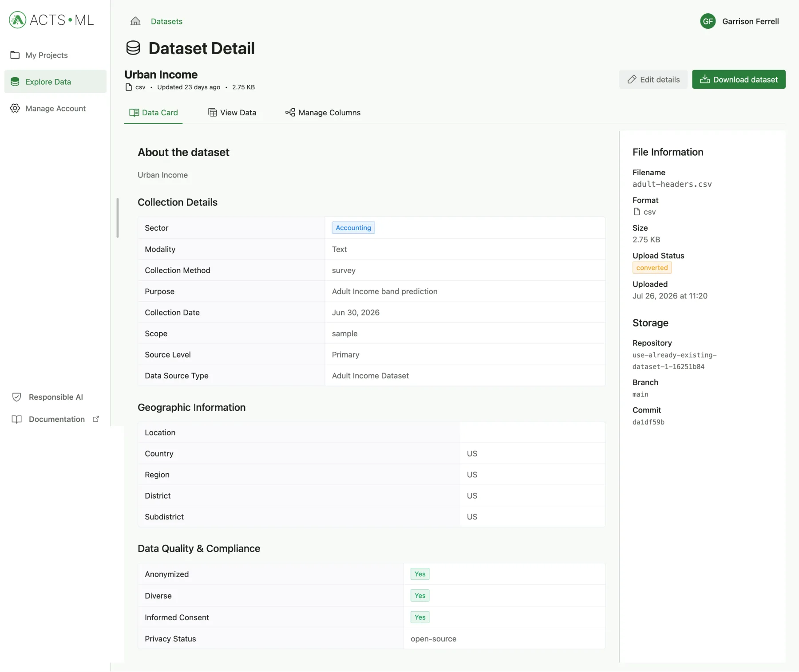Image resolution: width=799 pixels, height=672 pixels.
Task: Click the csv file icon under Urban Income
Action: point(129,87)
